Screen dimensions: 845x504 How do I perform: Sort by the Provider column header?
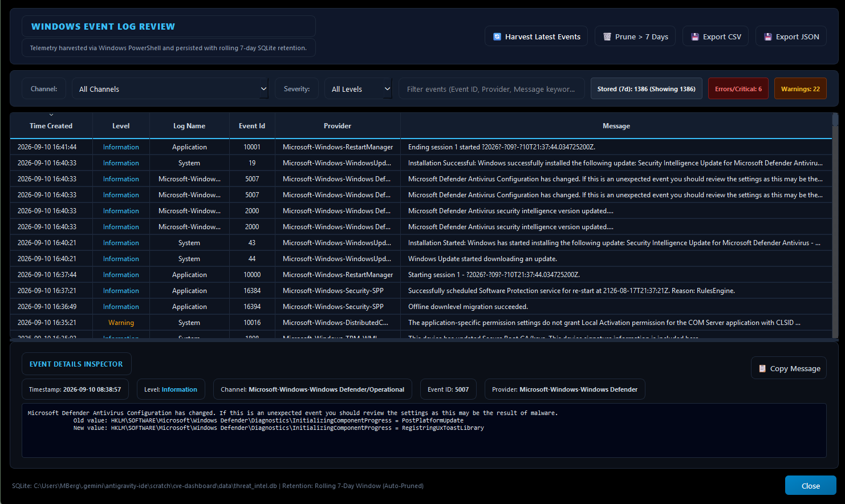click(x=338, y=126)
